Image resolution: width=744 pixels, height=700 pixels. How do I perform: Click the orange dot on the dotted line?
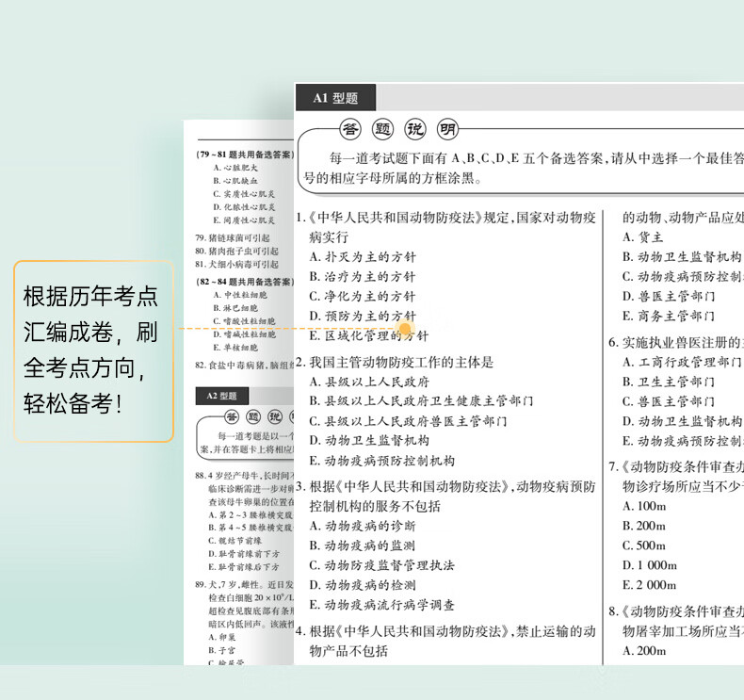(406, 329)
